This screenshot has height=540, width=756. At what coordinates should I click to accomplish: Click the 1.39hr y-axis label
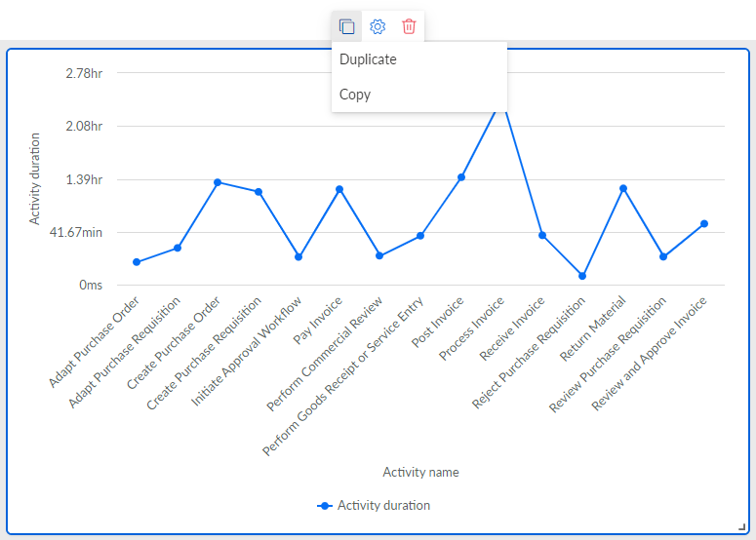coord(84,179)
